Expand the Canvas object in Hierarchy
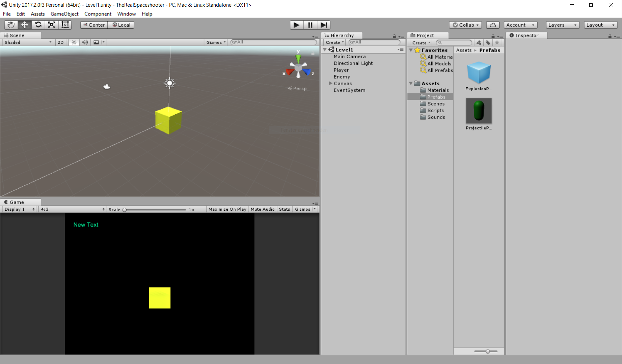The width and height of the screenshot is (622, 364). (331, 83)
